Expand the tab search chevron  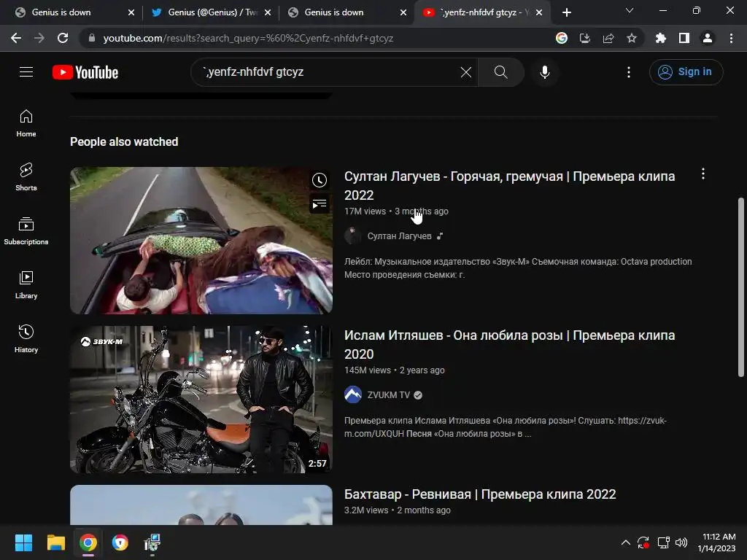629,10
